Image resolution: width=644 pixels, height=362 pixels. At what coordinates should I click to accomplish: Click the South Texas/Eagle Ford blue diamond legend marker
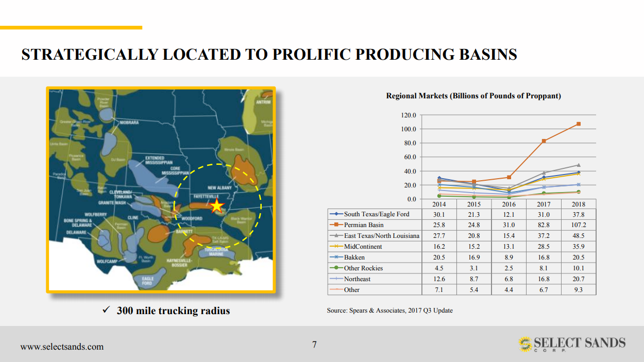[337, 214]
